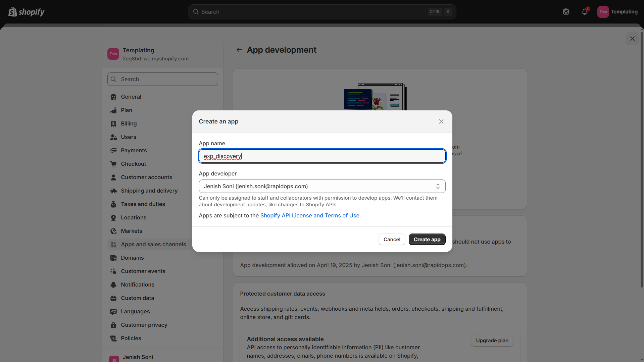Click the Markets globe icon
Screen dimensions: 644x362
click(x=113, y=231)
